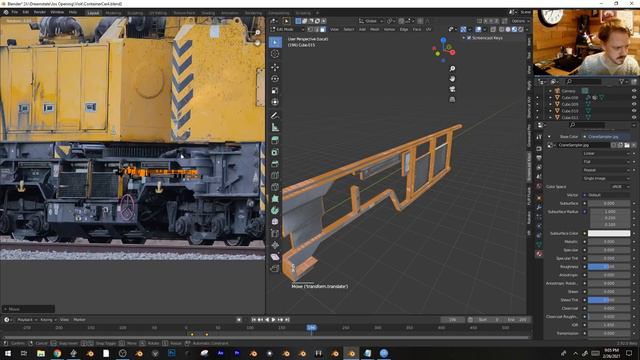
Task: Select the Rotate tool in viewport toolbar
Action: click(x=275, y=78)
